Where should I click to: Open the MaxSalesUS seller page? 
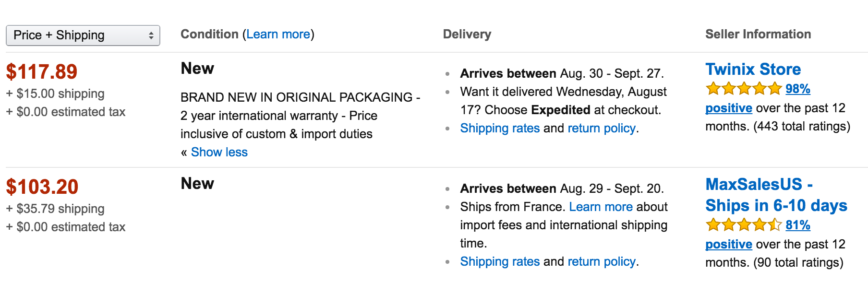click(x=776, y=195)
